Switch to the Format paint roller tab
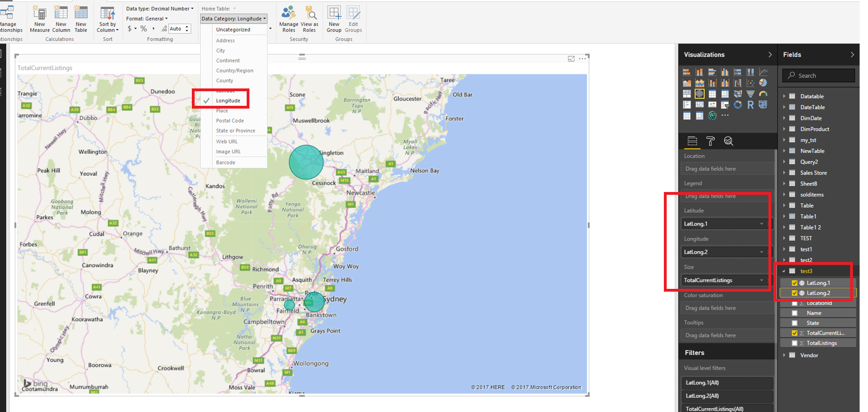 pos(710,141)
